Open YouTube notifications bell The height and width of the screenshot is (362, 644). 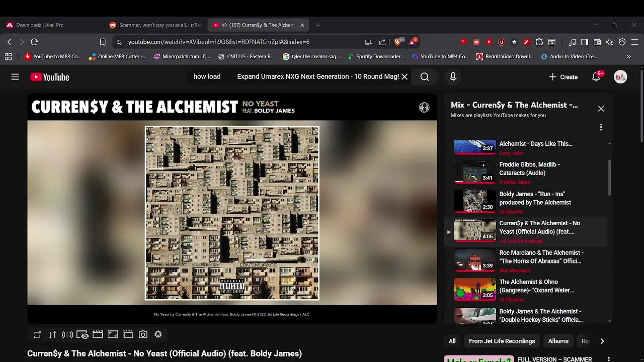[596, 77]
